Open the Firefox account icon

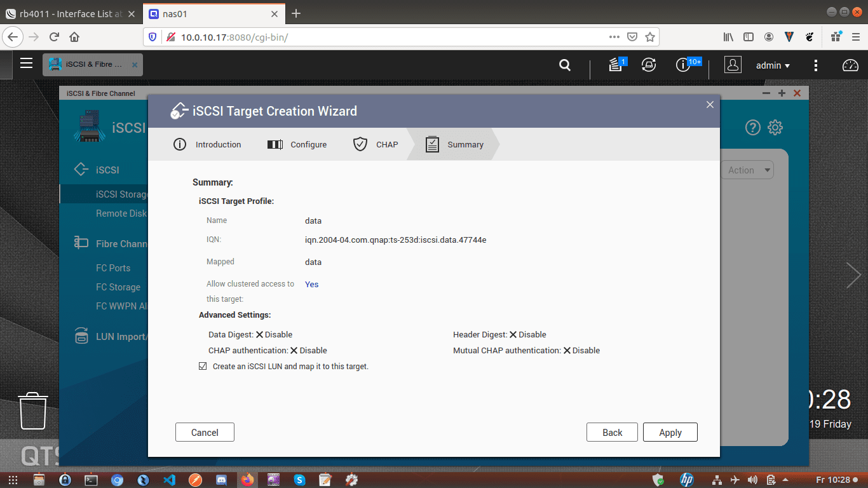769,37
